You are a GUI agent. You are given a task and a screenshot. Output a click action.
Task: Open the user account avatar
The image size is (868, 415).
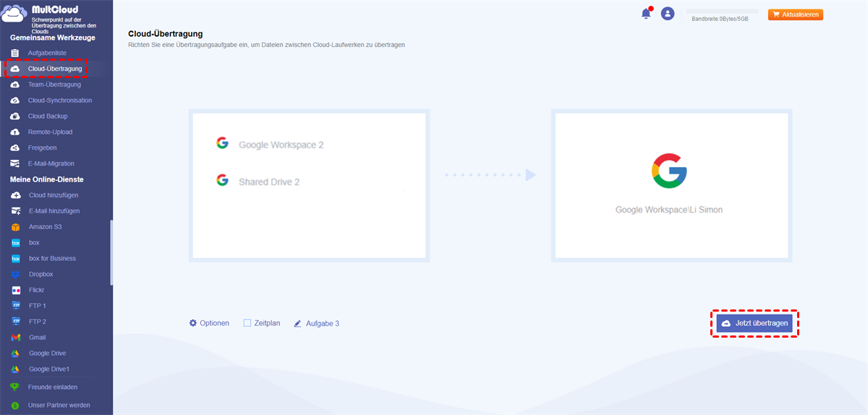pos(668,14)
